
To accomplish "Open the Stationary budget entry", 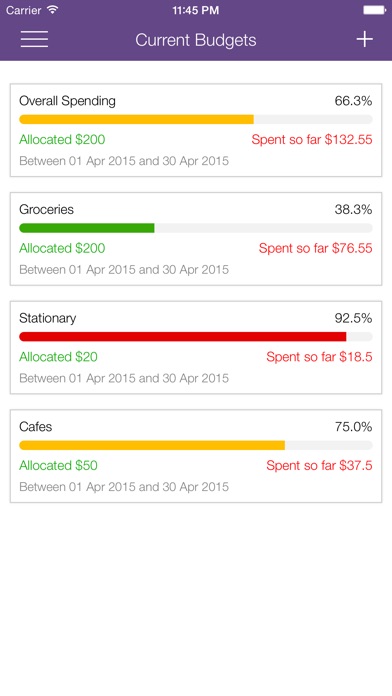I will coord(196,347).
